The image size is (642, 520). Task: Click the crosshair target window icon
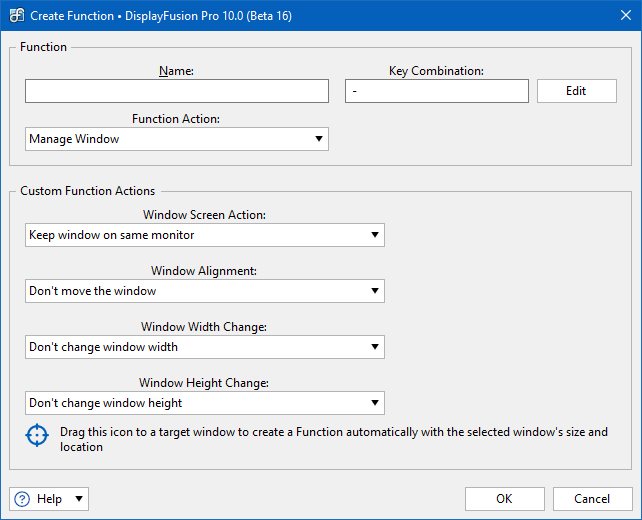pyautogui.click(x=37, y=436)
